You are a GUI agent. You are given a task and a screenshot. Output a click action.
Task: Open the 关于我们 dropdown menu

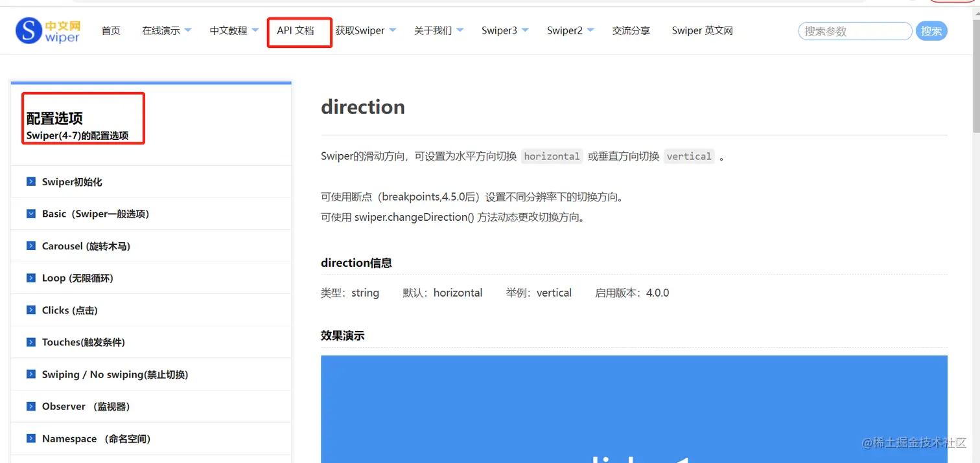[439, 30]
